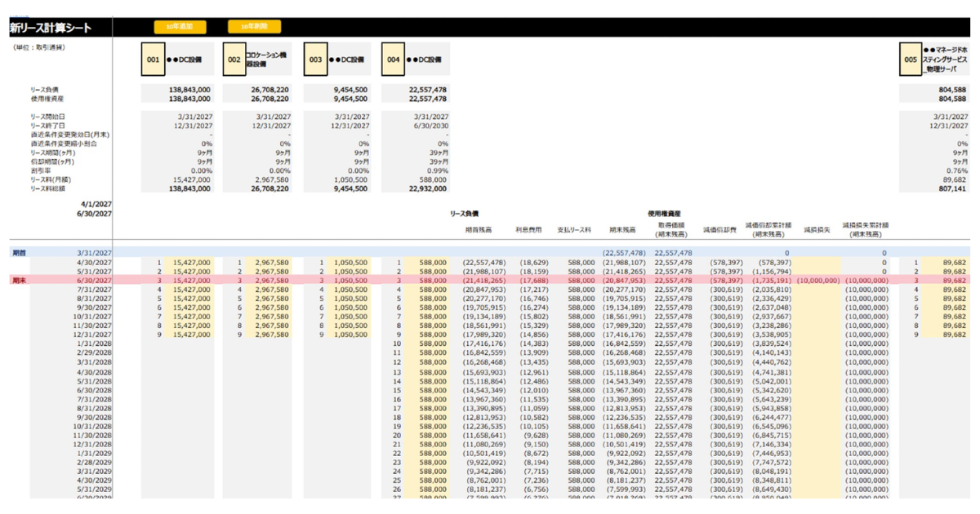This screenshot has width=980, height=514.
Task: Click the 10年追加 button
Action: click(180, 27)
